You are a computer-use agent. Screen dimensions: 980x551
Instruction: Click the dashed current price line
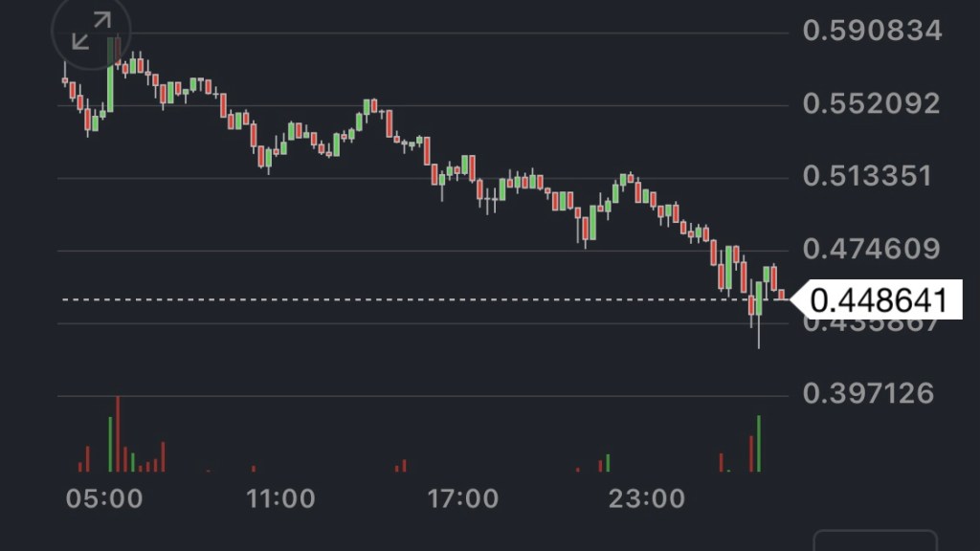click(x=383, y=299)
